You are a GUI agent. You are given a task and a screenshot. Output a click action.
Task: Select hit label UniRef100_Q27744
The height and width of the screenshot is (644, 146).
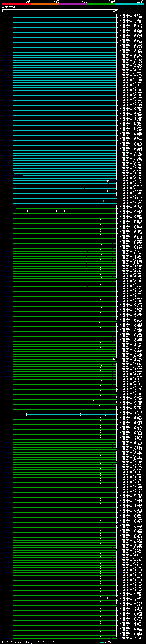pyautogui.click(x=131, y=603)
